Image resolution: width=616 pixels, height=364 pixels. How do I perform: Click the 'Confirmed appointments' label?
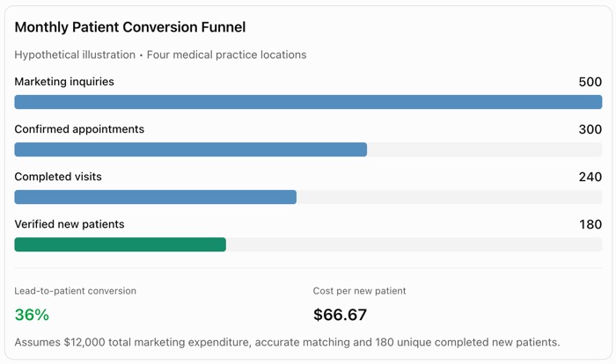point(79,128)
